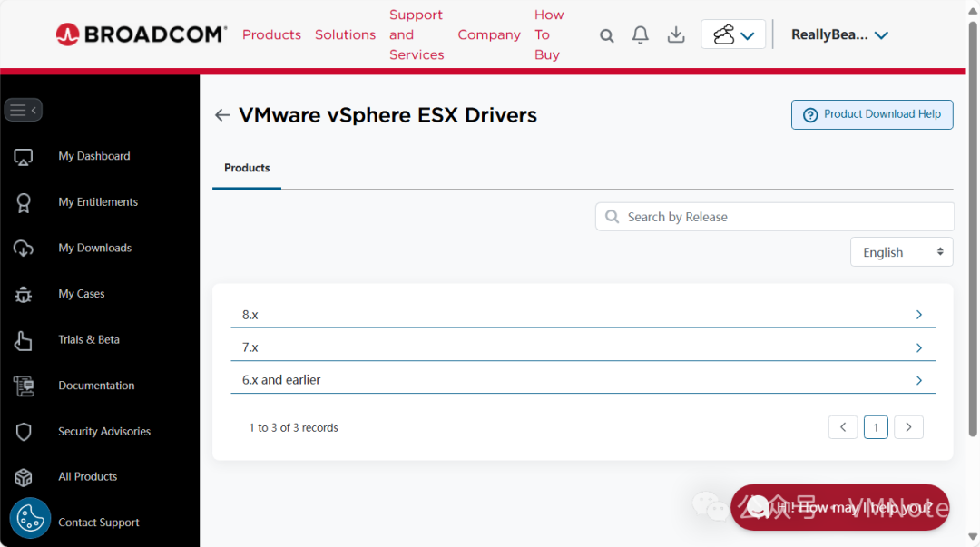This screenshot has width=980, height=547.
Task: Open cookie settings icon
Action: [29, 518]
